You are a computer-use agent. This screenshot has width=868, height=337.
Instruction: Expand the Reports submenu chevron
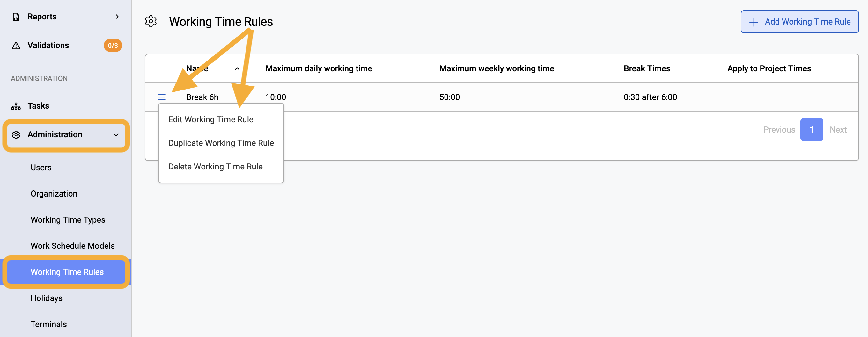click(x=117, y=17)
